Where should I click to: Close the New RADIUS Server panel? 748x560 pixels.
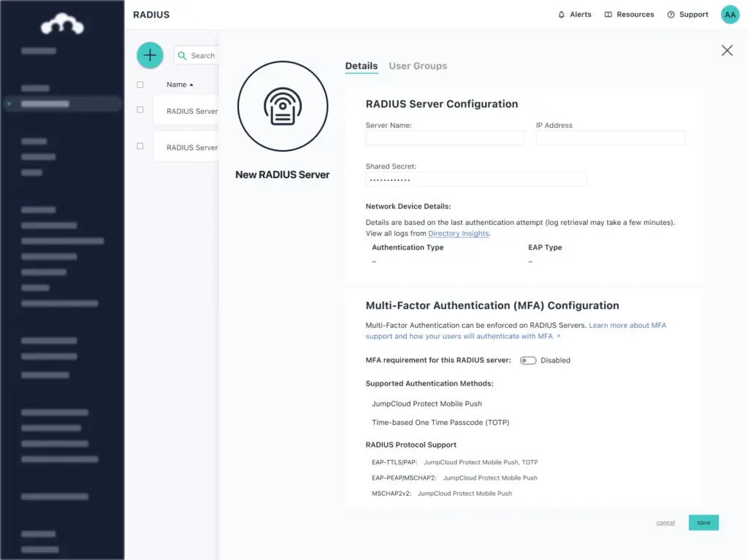727,50
